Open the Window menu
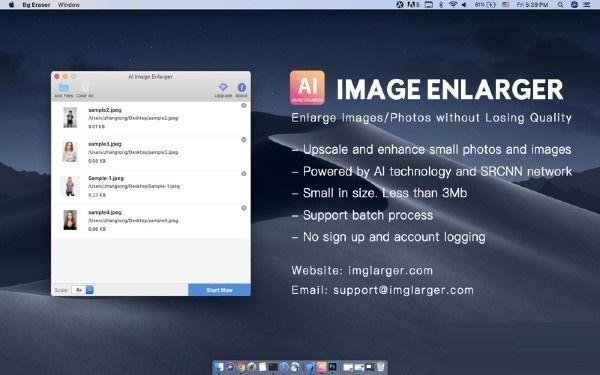The height and width of the screenshot is (375, 600). (69, 5)
